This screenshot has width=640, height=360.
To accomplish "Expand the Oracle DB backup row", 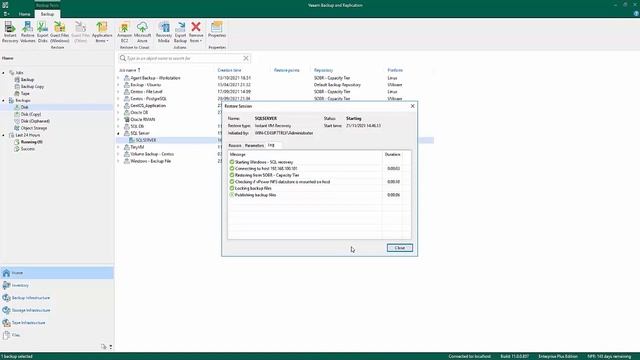I will (119, 113).
